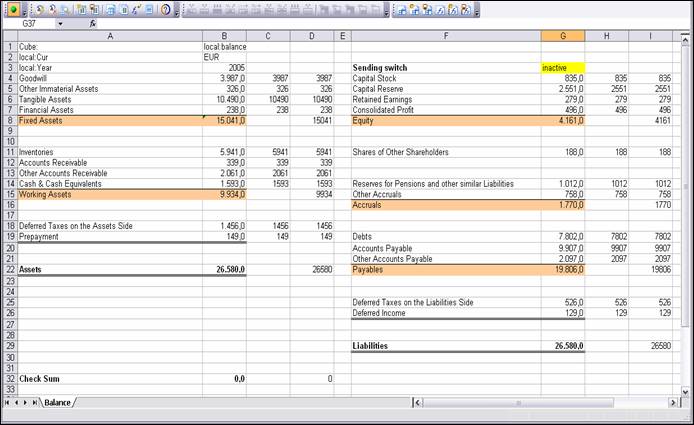Select the yellow 'inactive' sending switch cell
This screenshot has height=425, width=694.
point(562,68)
